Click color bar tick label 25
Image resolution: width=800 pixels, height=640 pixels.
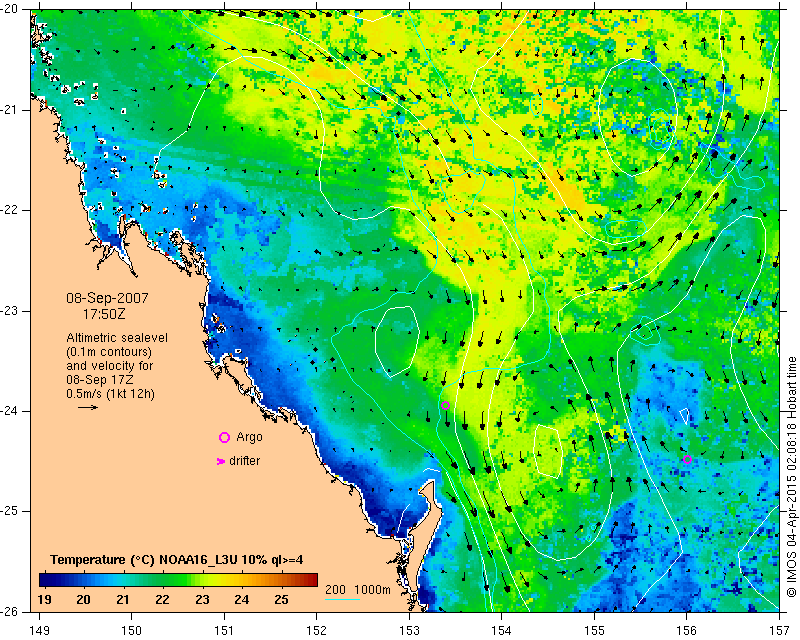pos(281,599)
